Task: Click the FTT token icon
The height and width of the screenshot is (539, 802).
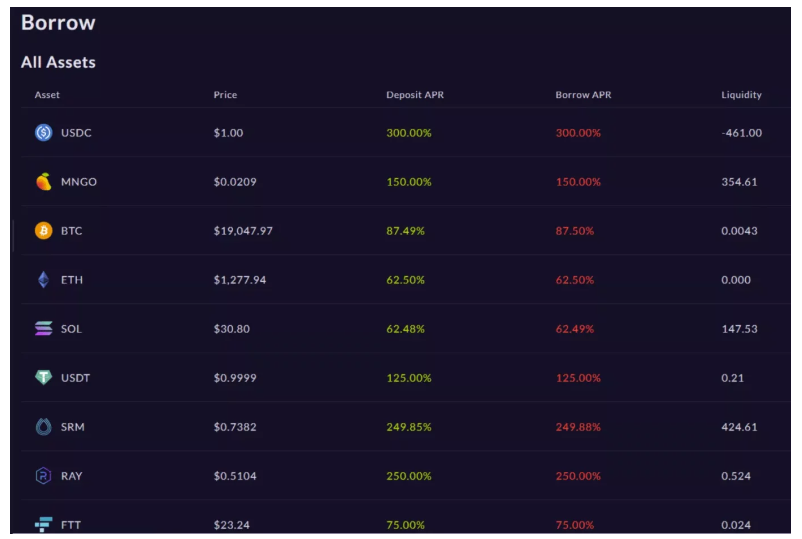Action: (x=43, y=524)
